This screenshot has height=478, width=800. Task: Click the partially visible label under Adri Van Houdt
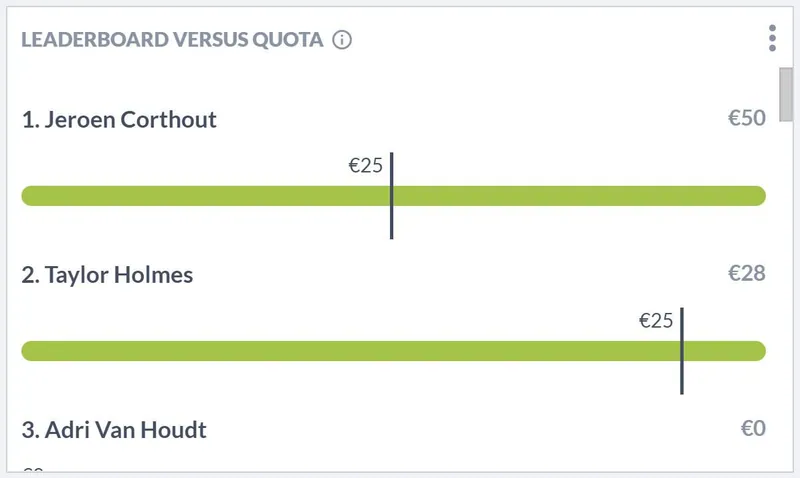[33, 469]
